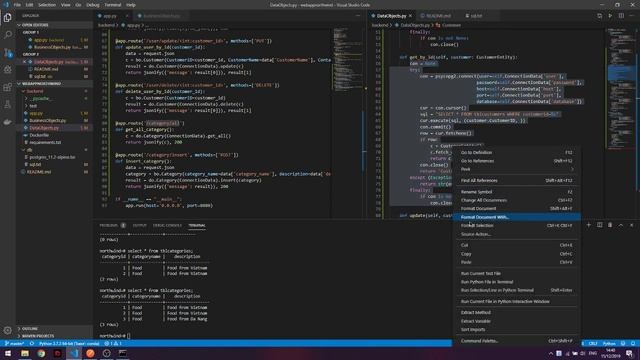This screenshot has width=640, height=360.
Task: Open the Search view in activity bar
Action: point(7,35)
